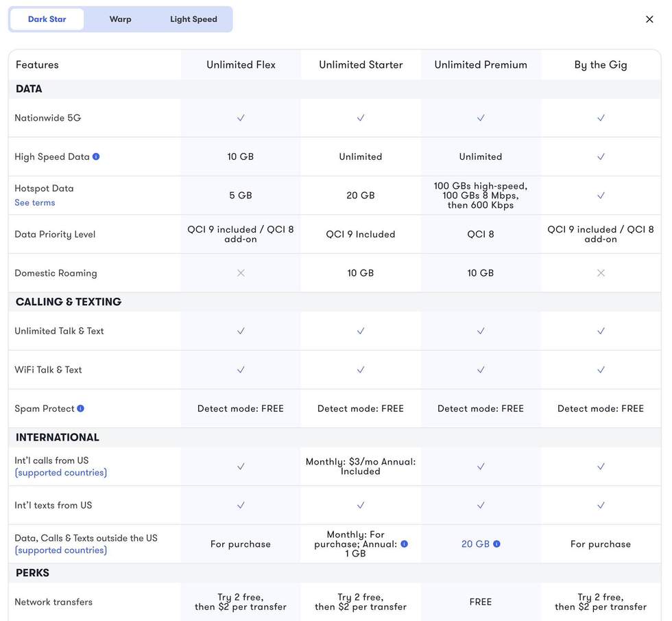This screenshot has height=621, width=672.
Task: Click Nationwide 5G checkmark under Unlimited Flex
Action: [241, 117]
